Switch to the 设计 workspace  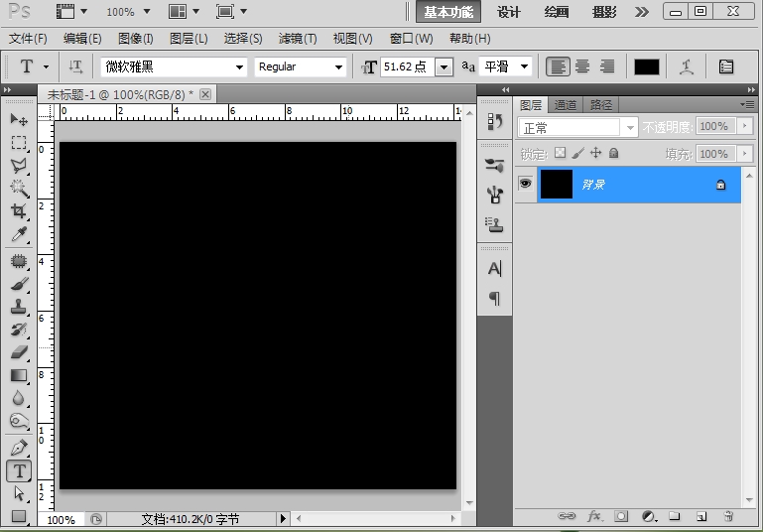tap(509, 12)
